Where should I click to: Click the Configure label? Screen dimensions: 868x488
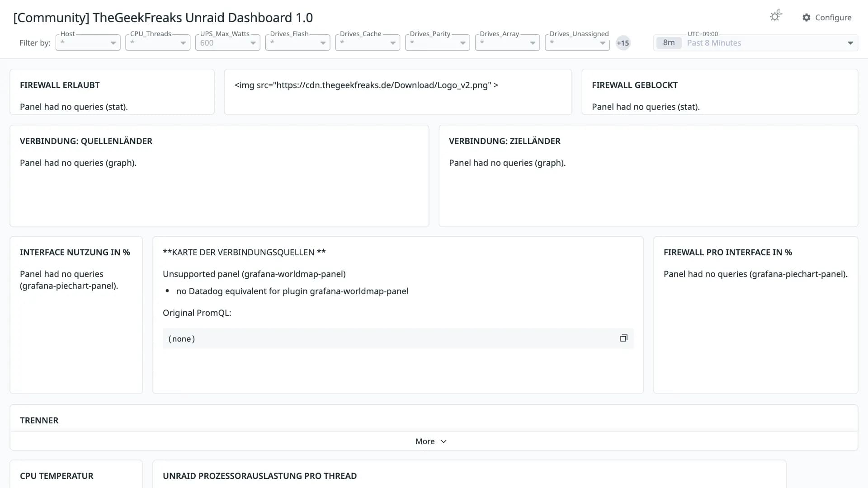point(833,18)
